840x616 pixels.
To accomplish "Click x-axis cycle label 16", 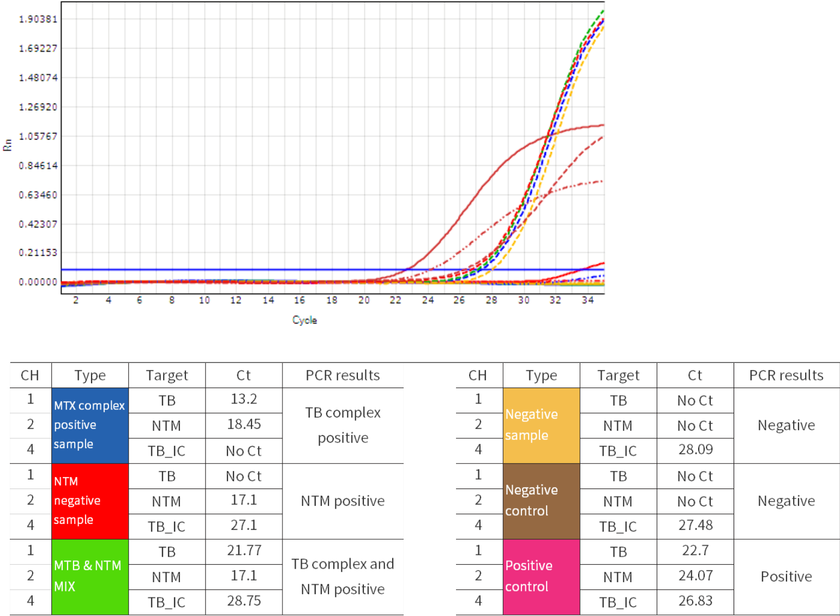I will tap(299, 300).
